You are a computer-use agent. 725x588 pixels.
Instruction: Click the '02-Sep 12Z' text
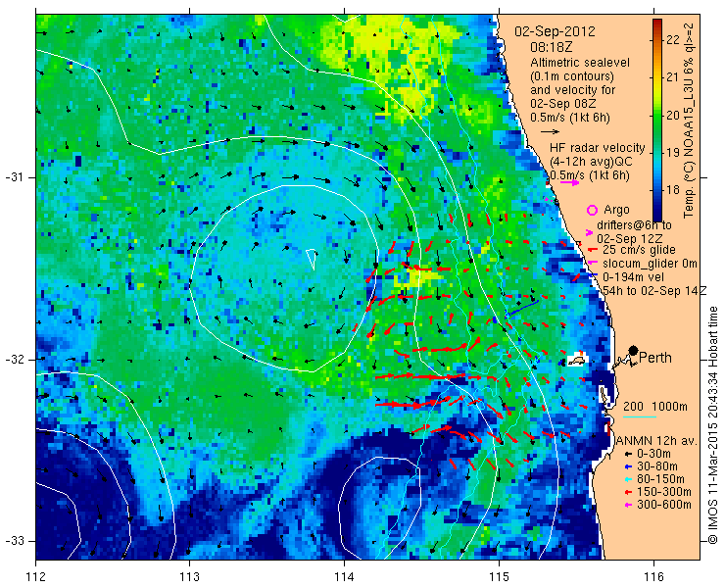pos(629,239)
